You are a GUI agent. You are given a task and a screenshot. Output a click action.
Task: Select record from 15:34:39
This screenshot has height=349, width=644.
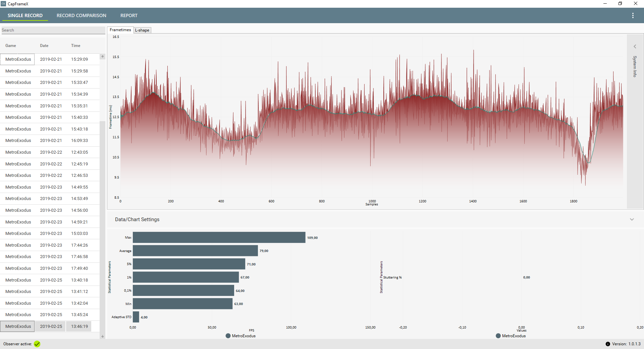coord(50,94)
